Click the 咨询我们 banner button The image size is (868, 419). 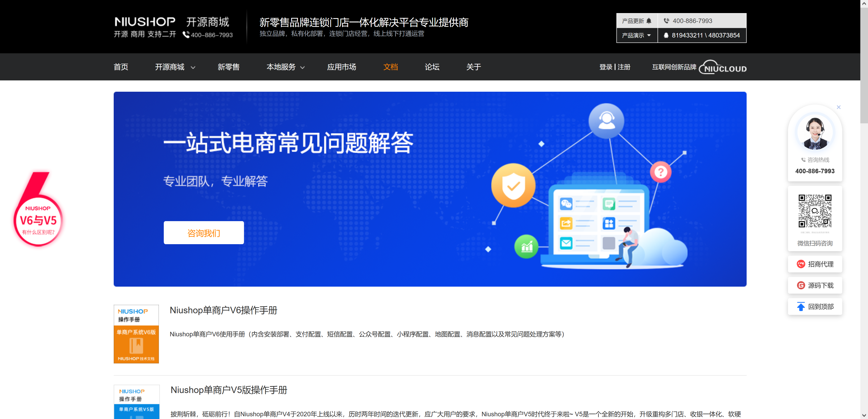pyautogui.click(x=203, y=233)
